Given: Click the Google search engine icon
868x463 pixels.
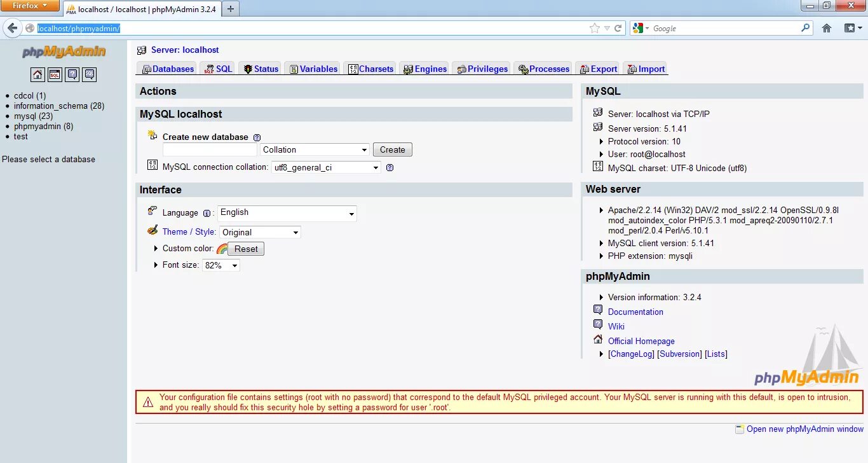Looking at the screenshot, I should coord(638,28).
